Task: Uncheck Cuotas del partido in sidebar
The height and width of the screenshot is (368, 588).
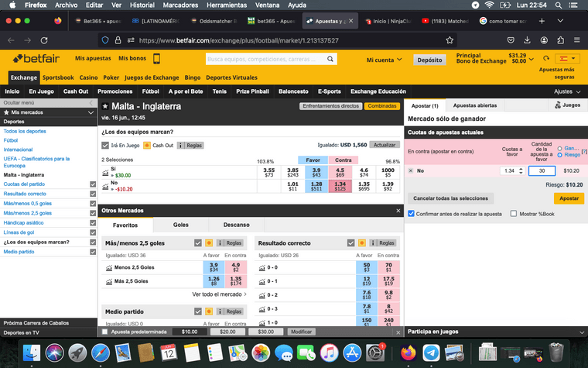Action: 93,184
